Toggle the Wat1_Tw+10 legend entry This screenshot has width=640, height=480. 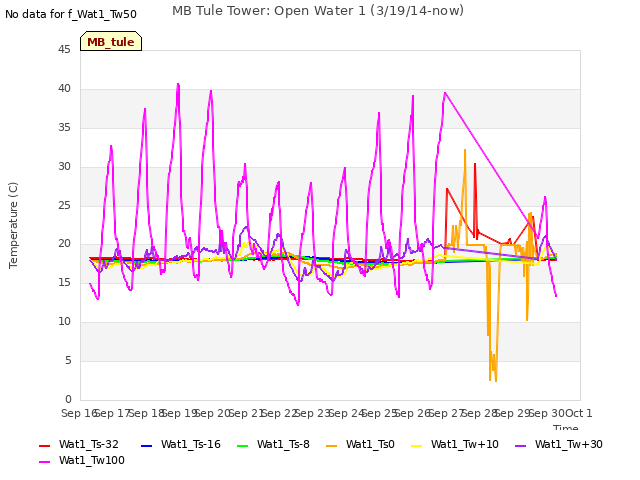[455, 444]
